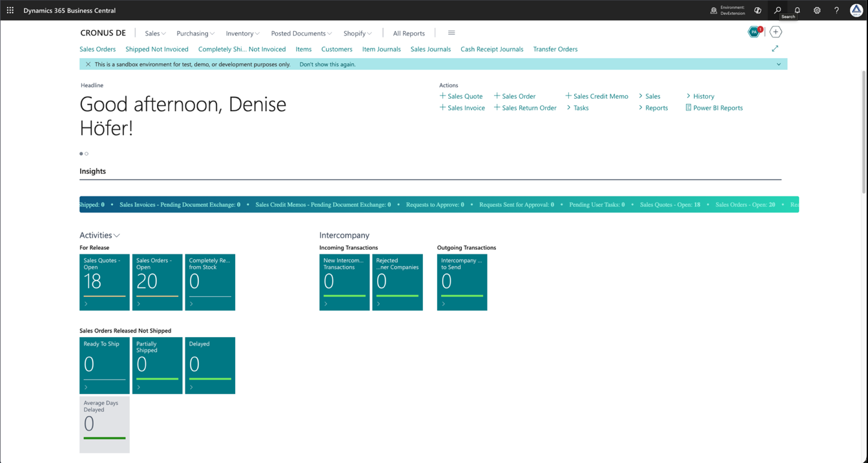
Task: Click the expand page arrows icon
Action: pos(775,48)
